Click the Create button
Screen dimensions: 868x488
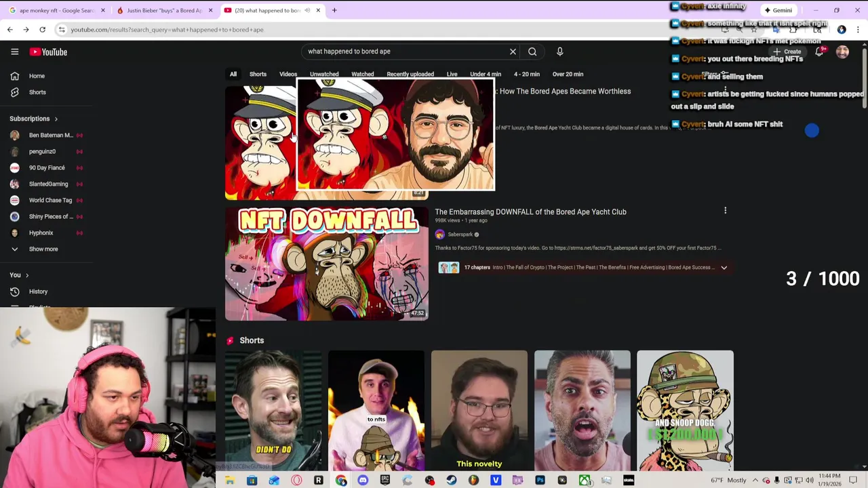[787, 52]
